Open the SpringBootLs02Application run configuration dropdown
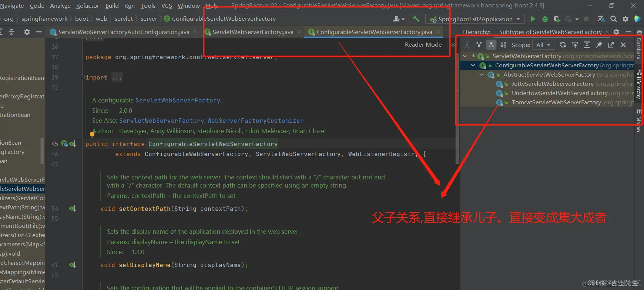This screenshot has height=290, width=644. pos(475,19)
